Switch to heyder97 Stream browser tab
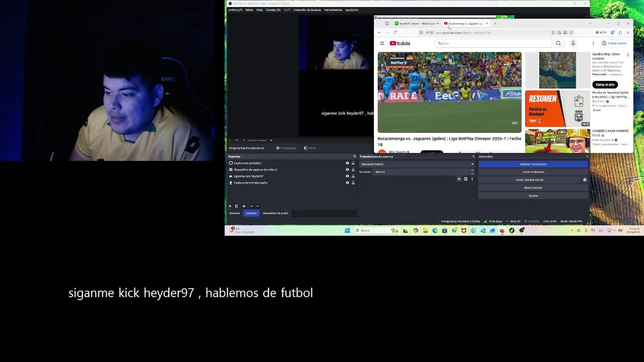 [x=417, y=24]
